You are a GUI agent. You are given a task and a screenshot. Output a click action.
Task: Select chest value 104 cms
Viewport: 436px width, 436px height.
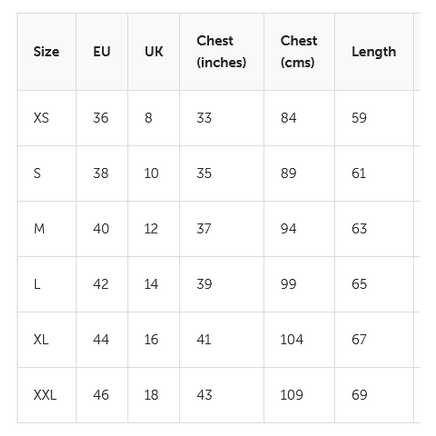click(292, 340)
